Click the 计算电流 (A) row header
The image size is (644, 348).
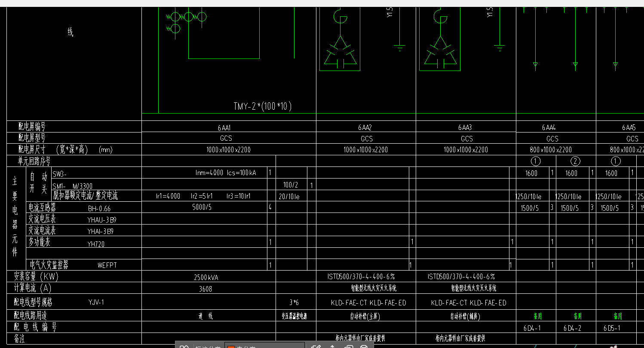[33, 288]
